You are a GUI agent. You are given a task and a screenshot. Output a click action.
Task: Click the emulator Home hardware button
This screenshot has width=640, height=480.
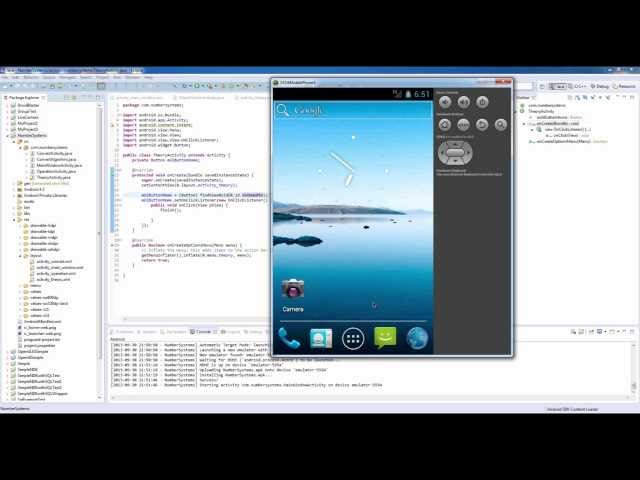(x=445, y=124)
